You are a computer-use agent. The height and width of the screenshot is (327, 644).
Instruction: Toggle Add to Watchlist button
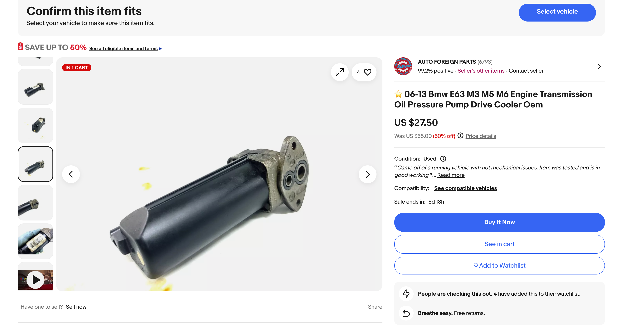[x=499, y=265]
